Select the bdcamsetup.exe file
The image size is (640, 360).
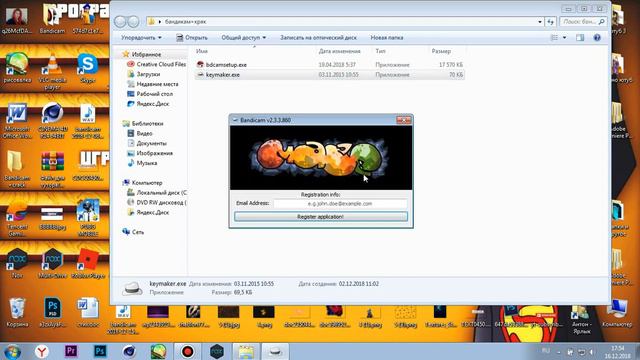(226, 64)
